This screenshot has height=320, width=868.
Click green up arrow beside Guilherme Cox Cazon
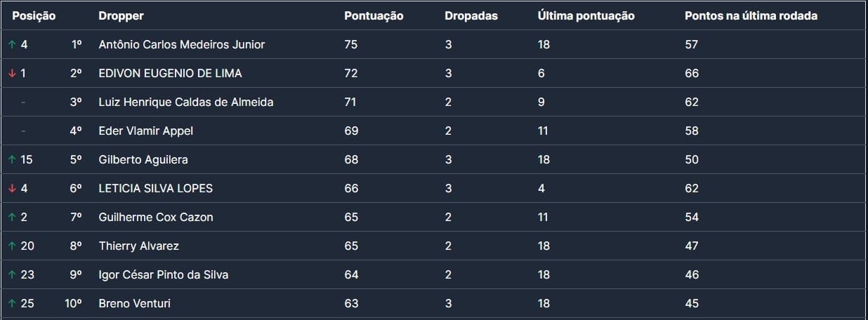[12, 217]
